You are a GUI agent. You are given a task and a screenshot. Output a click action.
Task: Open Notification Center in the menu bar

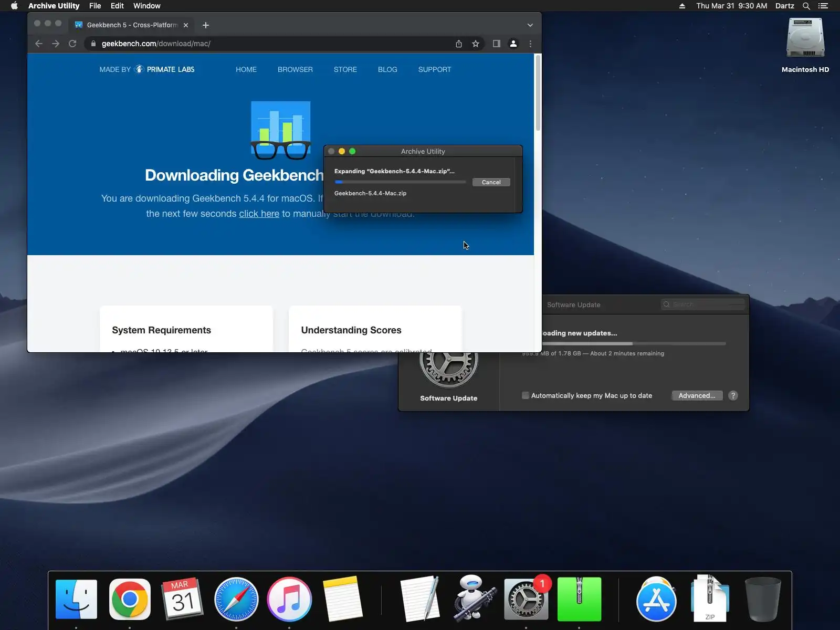point(823,6)
